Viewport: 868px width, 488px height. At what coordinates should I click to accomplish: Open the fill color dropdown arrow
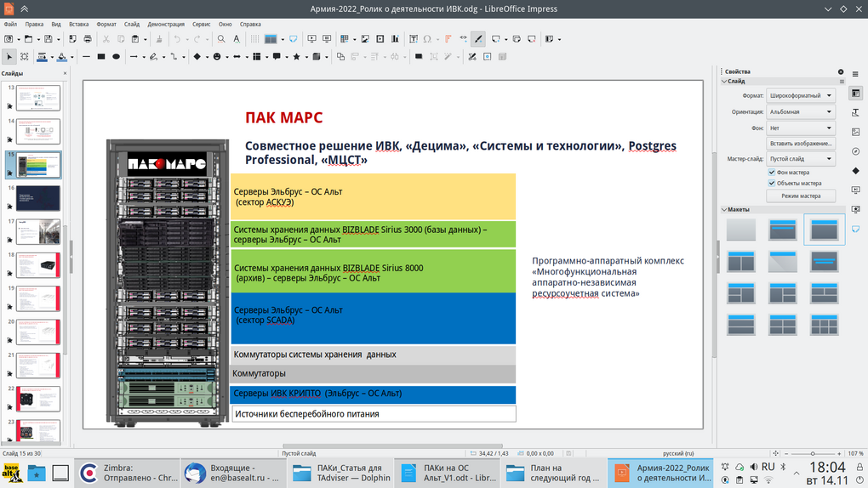pyautogui.click(x=72, y=57)
